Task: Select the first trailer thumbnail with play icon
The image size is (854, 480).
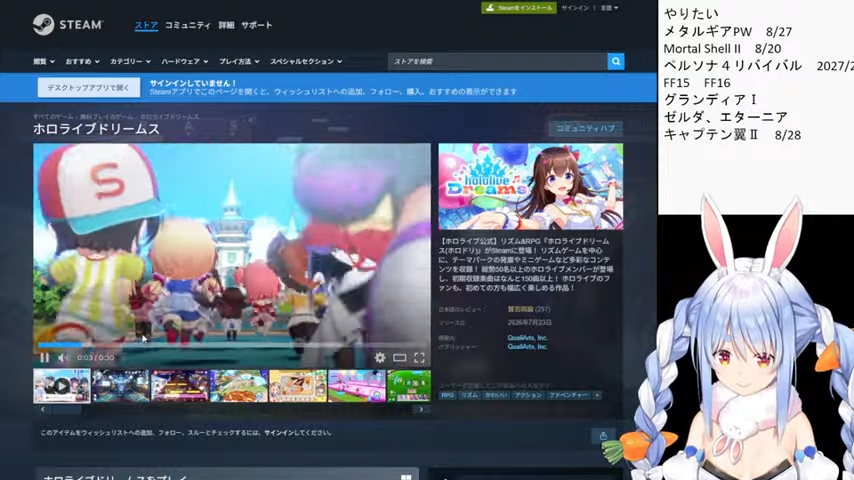Action: (62, 386)
